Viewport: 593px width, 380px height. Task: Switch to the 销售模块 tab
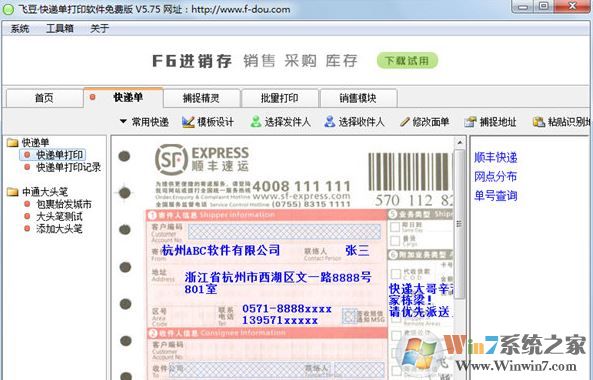[358, 98]
